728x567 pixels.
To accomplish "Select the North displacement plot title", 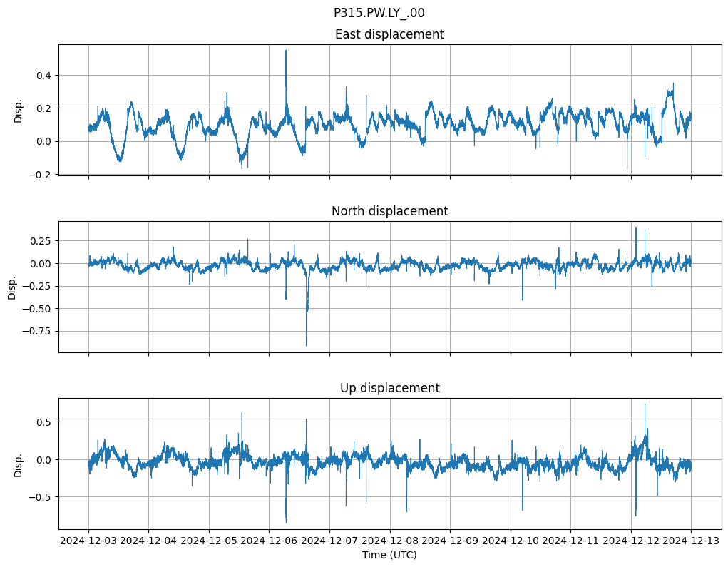I will coord(389,211).
